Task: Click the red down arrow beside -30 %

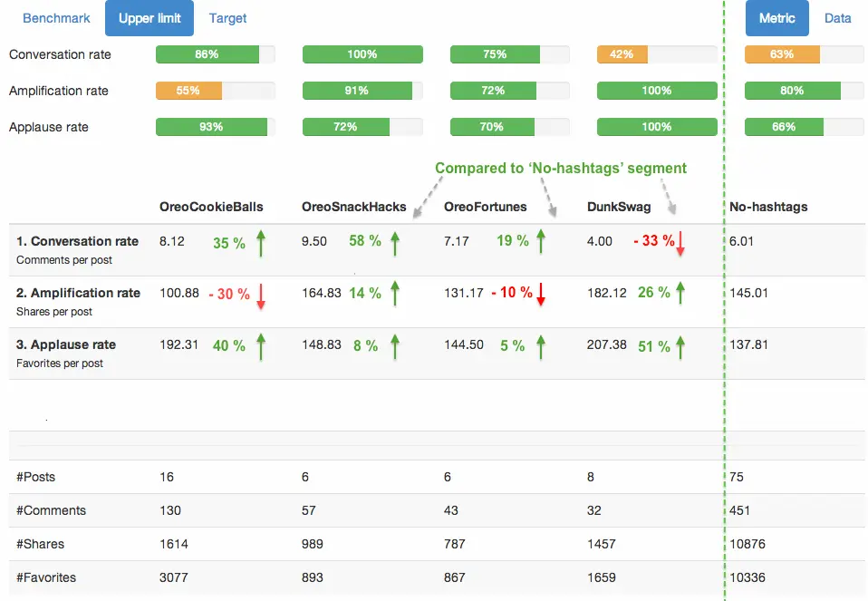Action: [260, 296]
